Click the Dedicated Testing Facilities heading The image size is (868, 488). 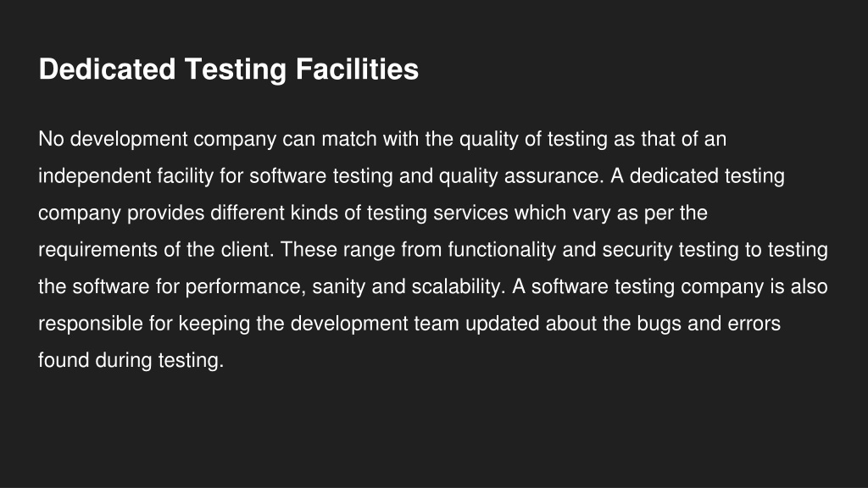point(228,69)
